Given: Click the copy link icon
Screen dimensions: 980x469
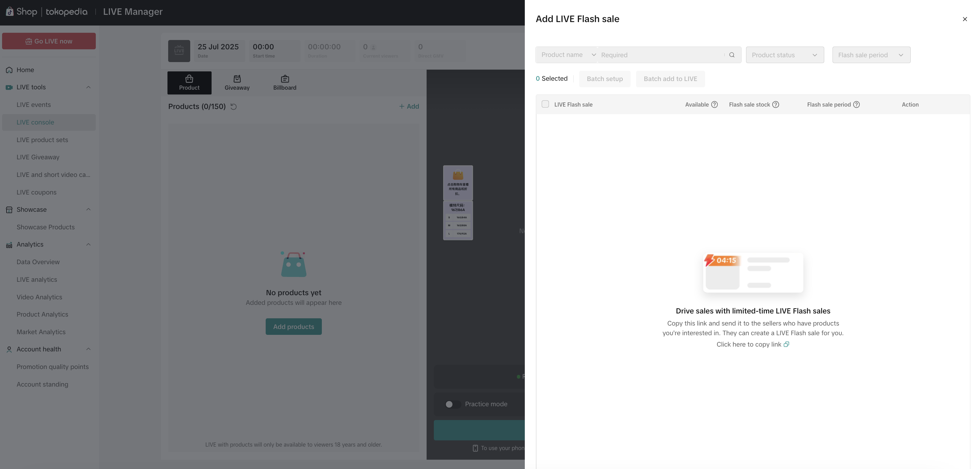Looking at the screenshot, I should (786, 344).
